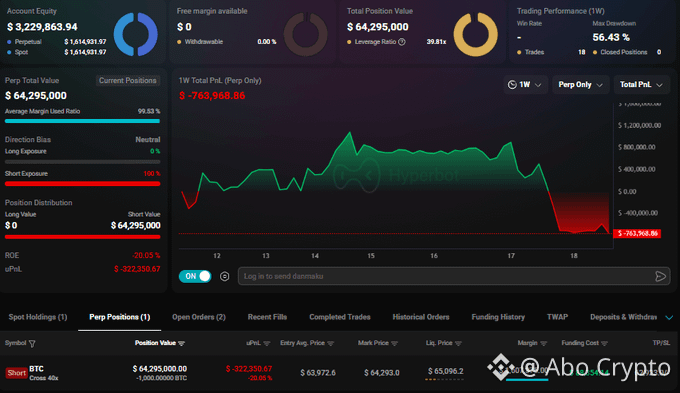Image resolution: width=680 pixels, height=393 pixels.
Task: Click the Short Value $64,295,000 text
Action: pyautogui.click(x=135, y=225)
